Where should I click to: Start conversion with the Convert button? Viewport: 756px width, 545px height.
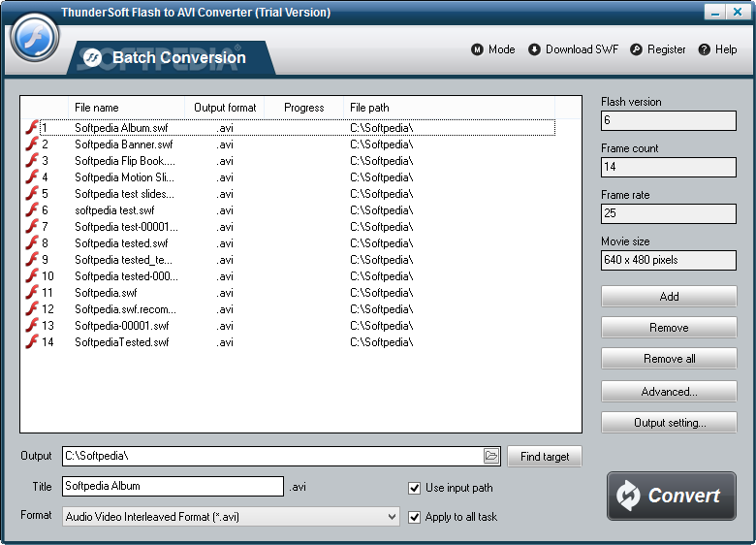(671, 496)
